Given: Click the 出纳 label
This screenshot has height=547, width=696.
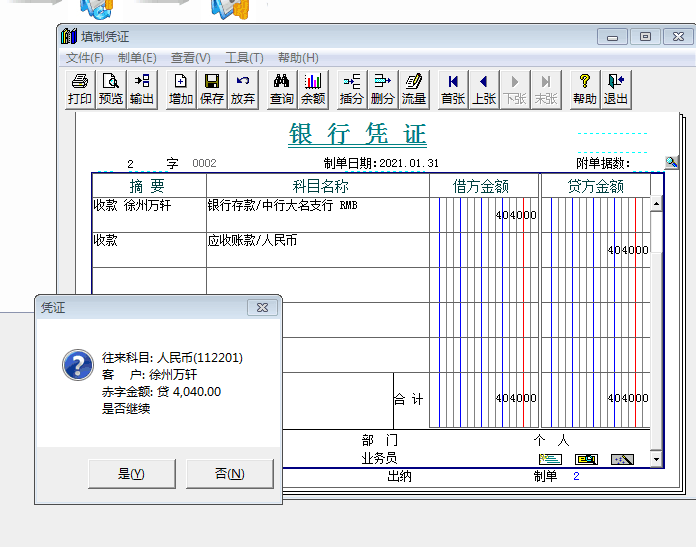Looking at the screenshot, I should click(399, 476).
